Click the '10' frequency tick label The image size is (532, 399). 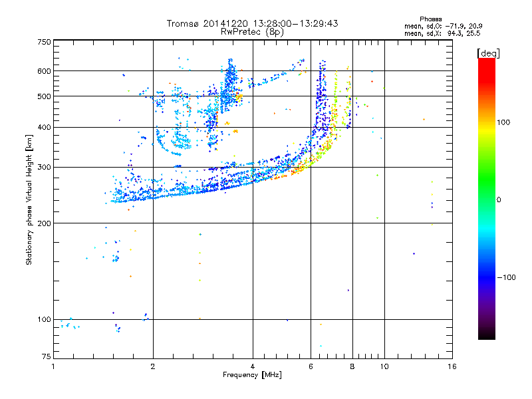[x=384, y=366]
